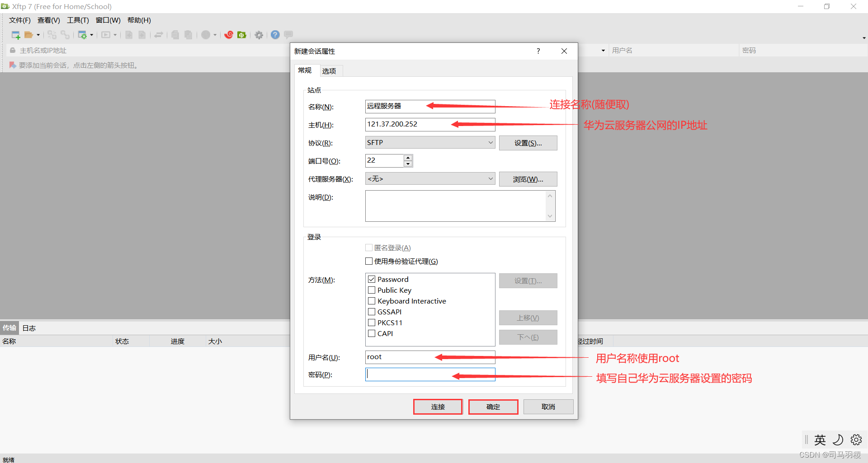This screenshot has height=463, width=868.
Task: Click the 密码 password field
Action: [x=430, y=374]
